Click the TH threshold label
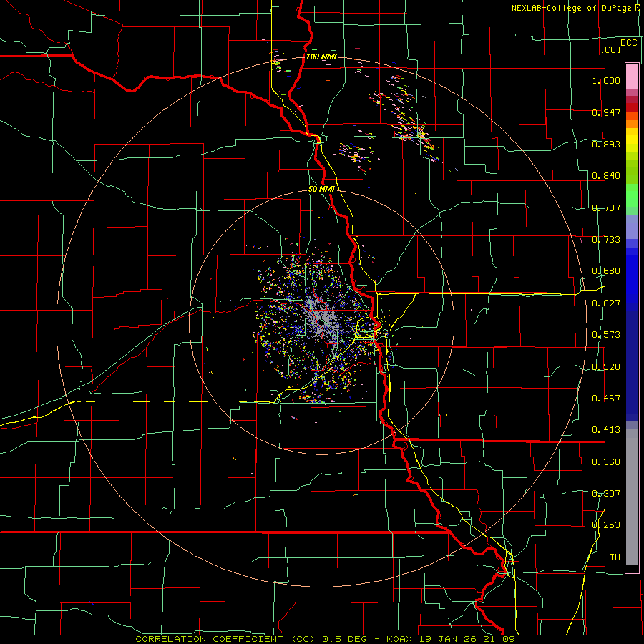The image size is (644, 644). (615, 557)
